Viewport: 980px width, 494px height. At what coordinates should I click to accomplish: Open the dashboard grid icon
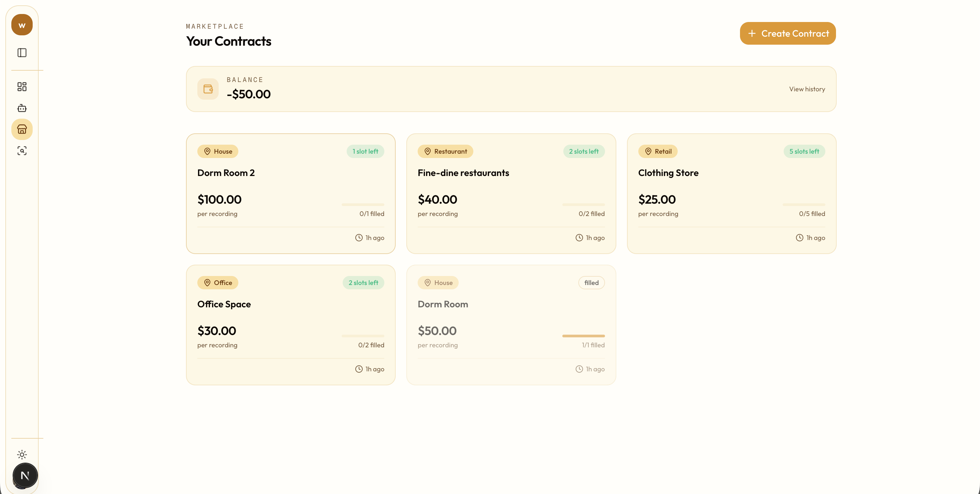click(x=22, y=87)
